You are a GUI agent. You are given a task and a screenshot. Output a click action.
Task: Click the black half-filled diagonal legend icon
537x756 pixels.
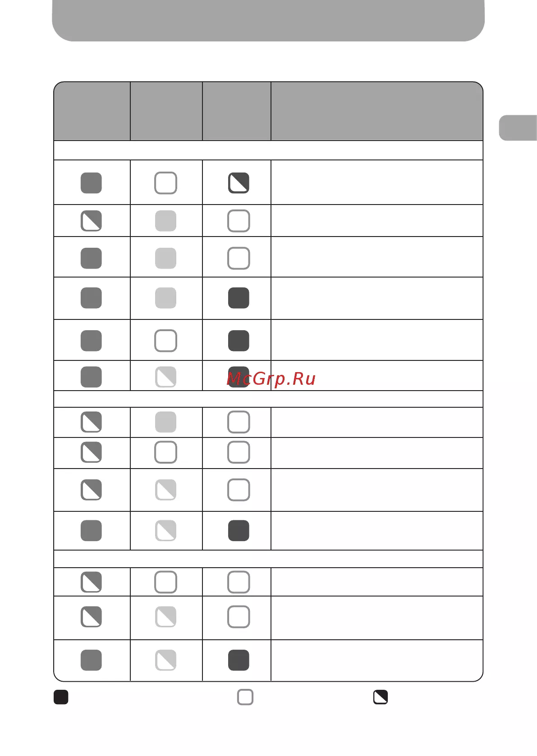(x=381, y=697)
